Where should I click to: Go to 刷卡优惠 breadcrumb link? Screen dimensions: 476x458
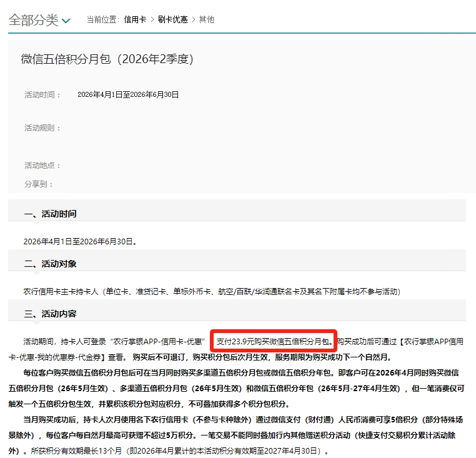pos(172,20)
